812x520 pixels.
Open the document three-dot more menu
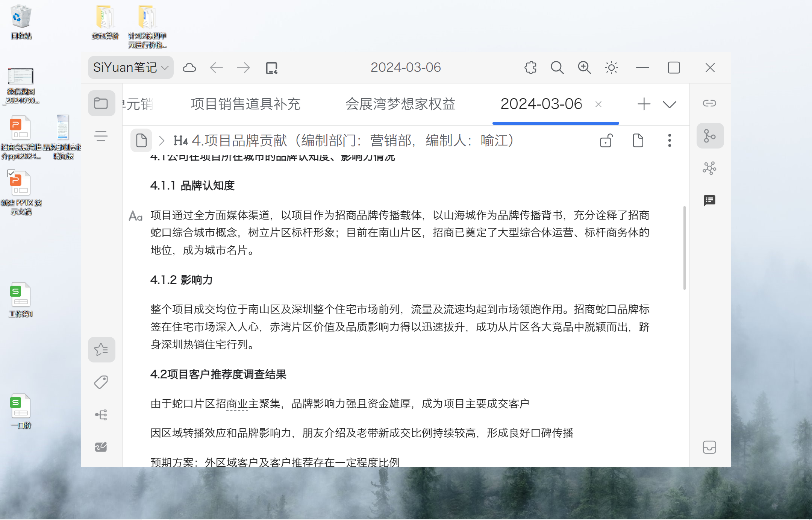click(x=670, y=141)
